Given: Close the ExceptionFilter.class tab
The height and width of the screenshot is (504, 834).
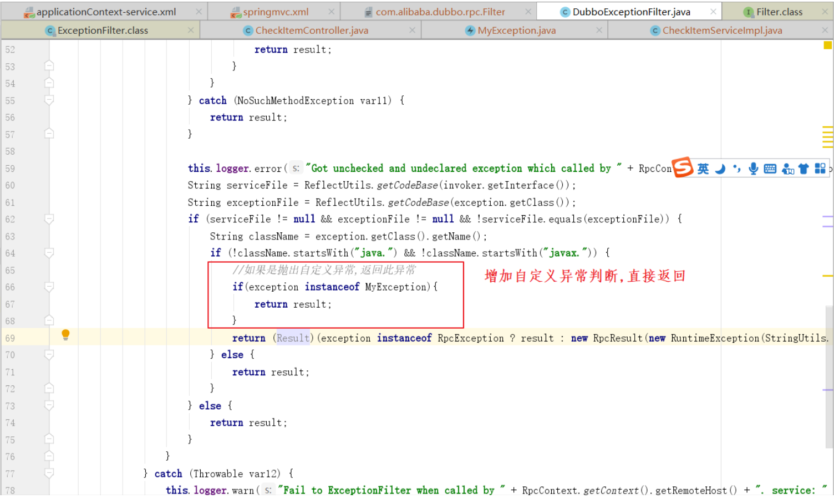Looking at the screenshot, I should coord(190,30).
